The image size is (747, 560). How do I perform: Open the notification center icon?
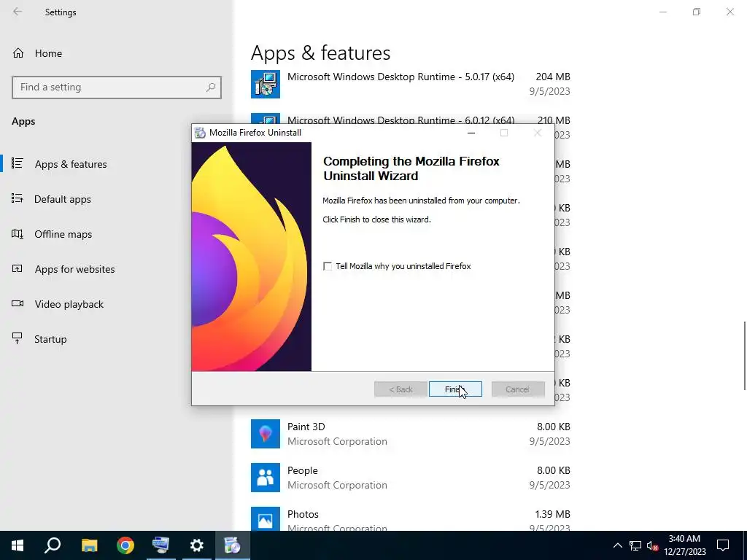[723, 545]
